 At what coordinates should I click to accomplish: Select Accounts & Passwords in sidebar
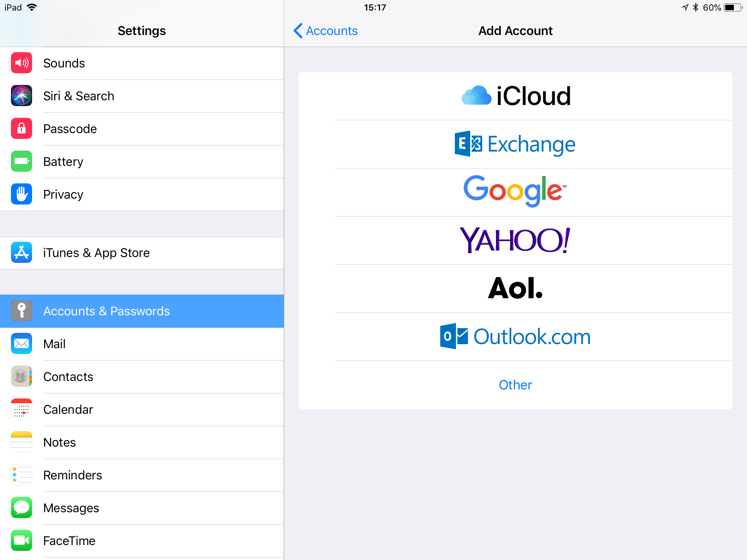click(142, 311)
